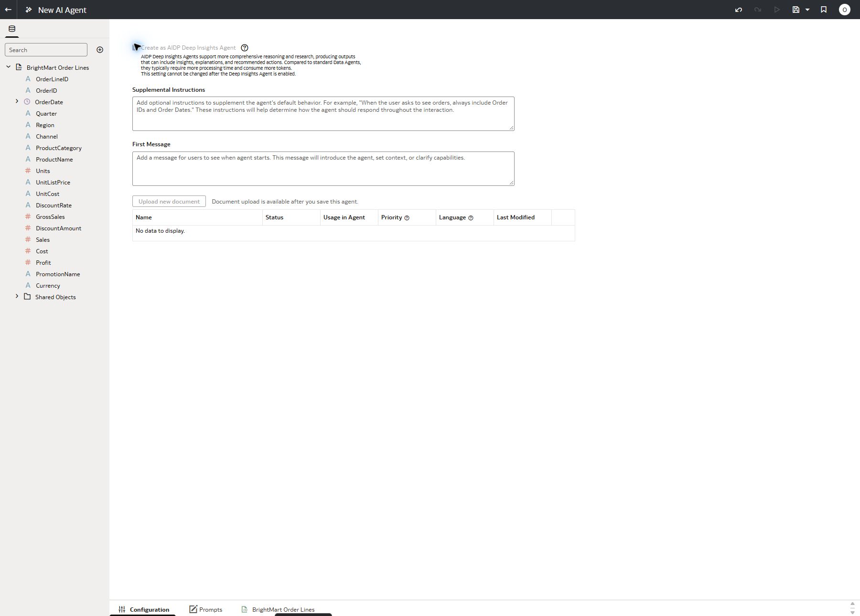
Task: Switch to the Configuration tab
Action: tap(143, 609)
